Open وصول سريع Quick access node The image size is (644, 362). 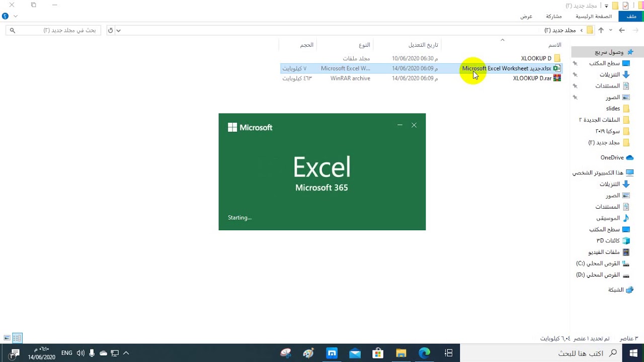click(614, 52)
